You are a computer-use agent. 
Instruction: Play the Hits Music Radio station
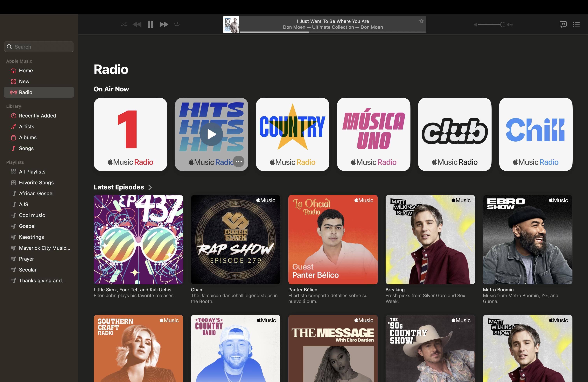211,134
